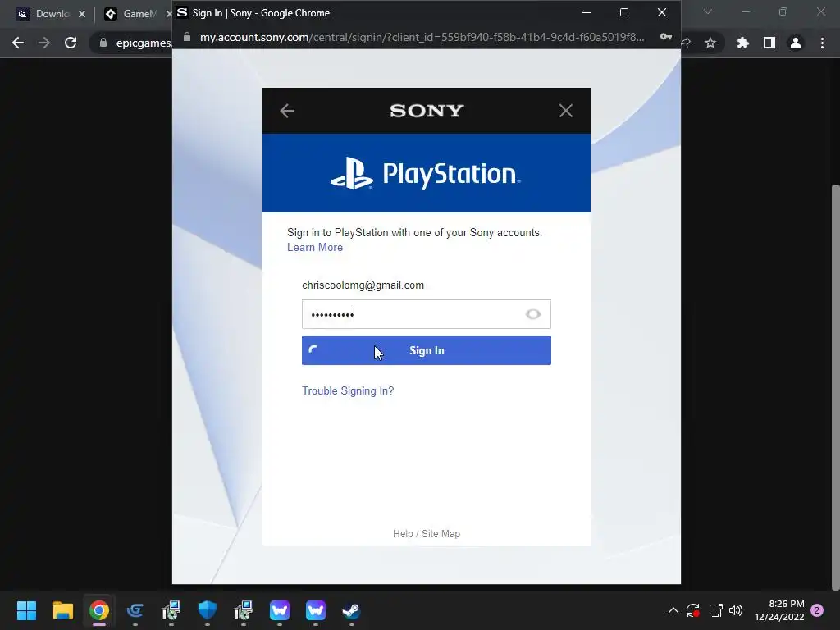Expand the hidden system tray icons chevron
This screenshot has height=630, width=840.
pos(673,610)
